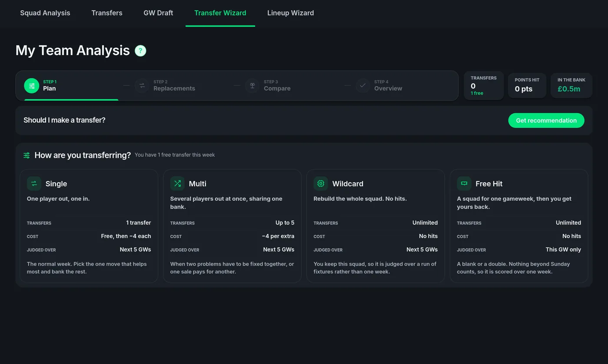Click the Transfers count stat box
Image resolution: width=608 pixels, height=364 pixels.
click(x=484, y=85)
